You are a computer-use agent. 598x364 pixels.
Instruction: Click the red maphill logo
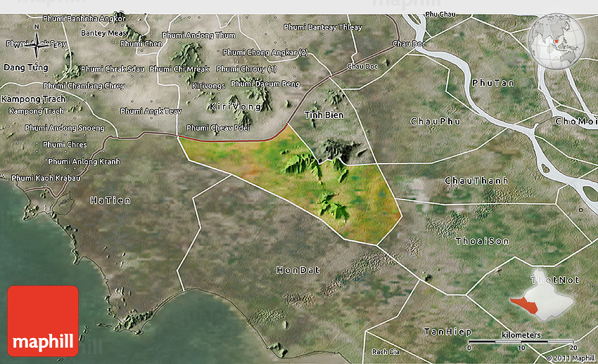[x=43, y=320]
